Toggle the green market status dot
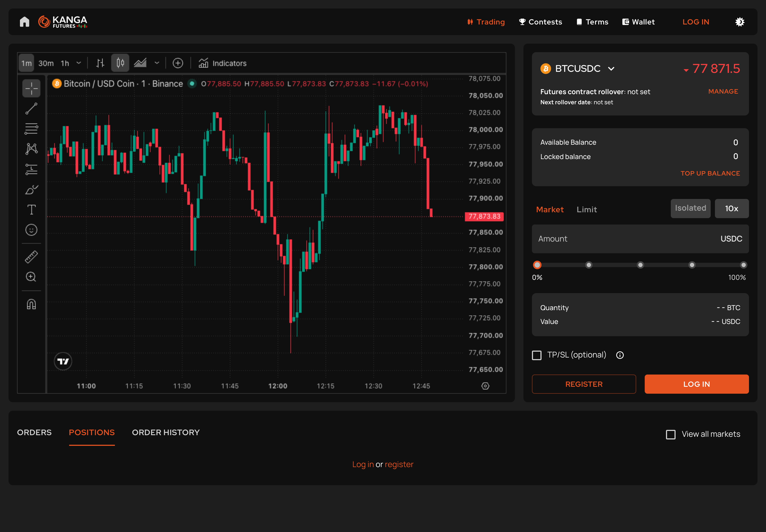The height and width of the screenshot is (532, 766). click(192, 84)
